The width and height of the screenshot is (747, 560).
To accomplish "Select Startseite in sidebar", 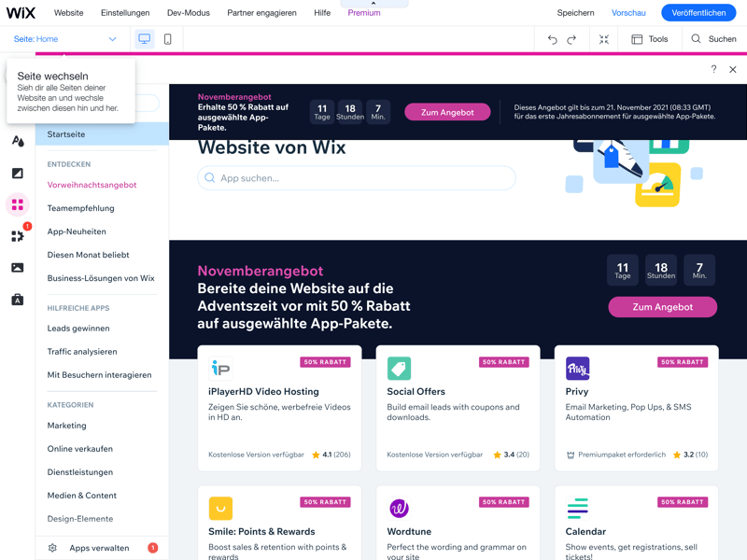I will 102,134.
